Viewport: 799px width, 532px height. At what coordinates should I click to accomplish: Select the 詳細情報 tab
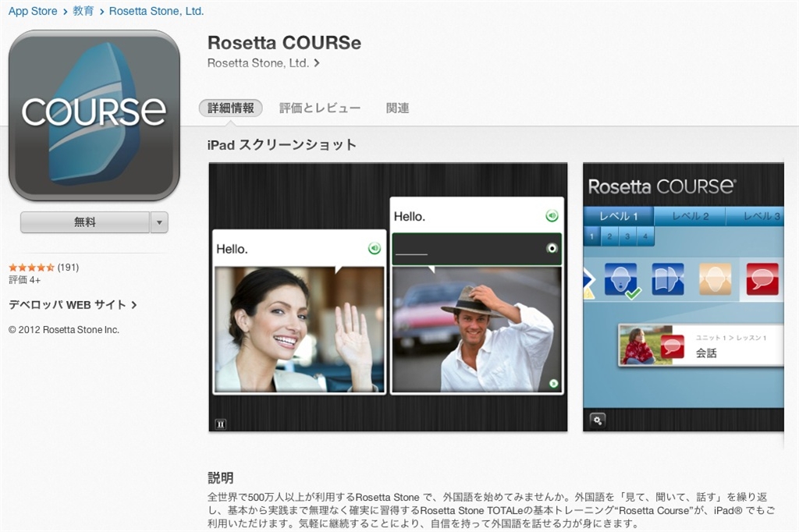[231, 108]
